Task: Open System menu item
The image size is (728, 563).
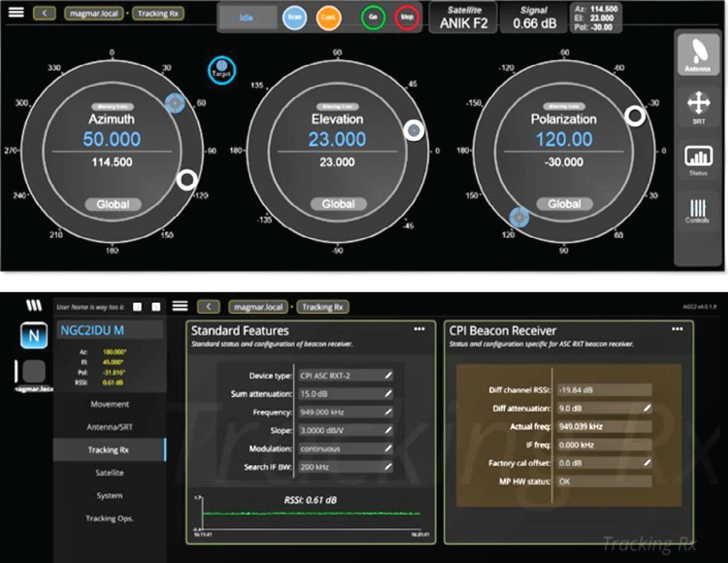Action: pos(110,495)
